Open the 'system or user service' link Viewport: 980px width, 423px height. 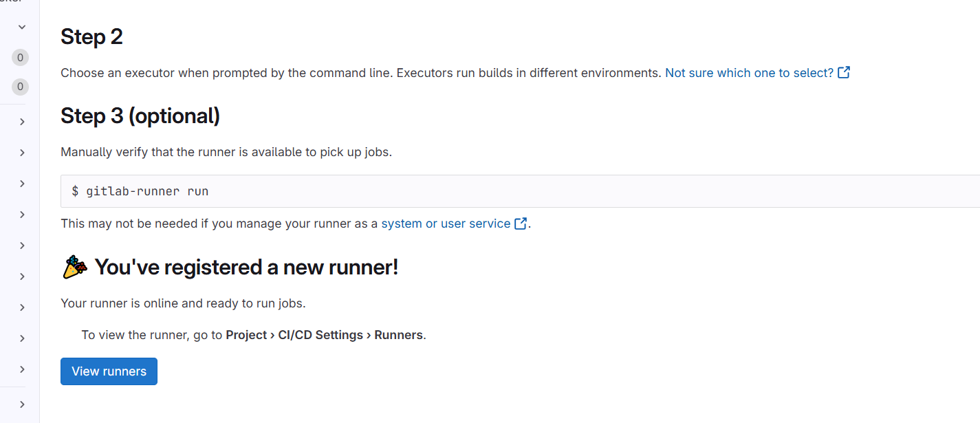click(446, 224)
